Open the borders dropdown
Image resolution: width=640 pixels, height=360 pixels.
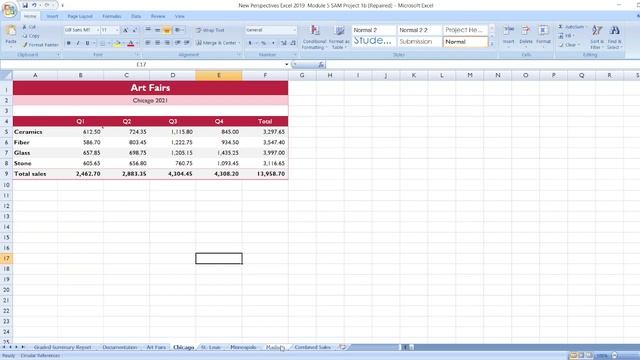point(109,43)
